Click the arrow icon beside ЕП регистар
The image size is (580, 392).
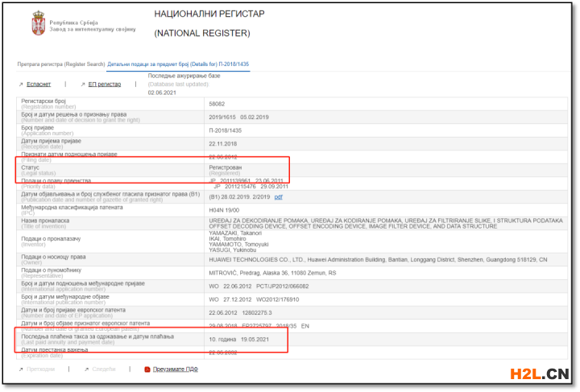[x=82, y=84]
